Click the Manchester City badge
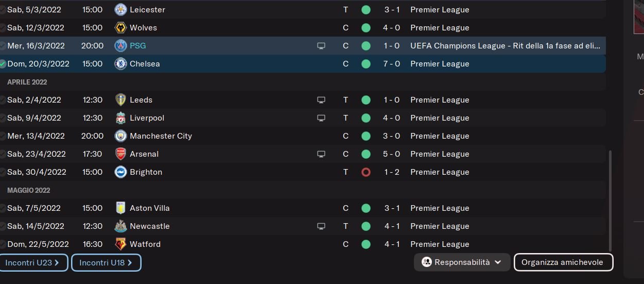This screenshot has width=644, height=284. 120,136
